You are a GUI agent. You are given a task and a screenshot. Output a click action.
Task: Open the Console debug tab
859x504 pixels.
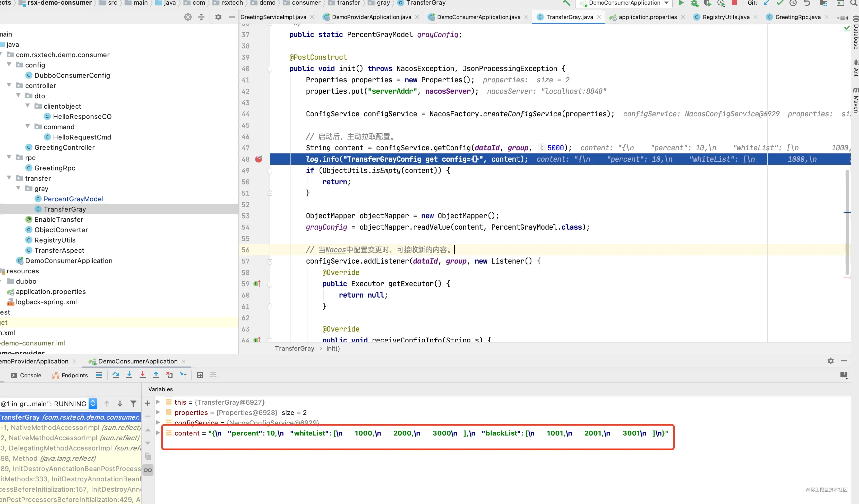[x=26, y=375]
